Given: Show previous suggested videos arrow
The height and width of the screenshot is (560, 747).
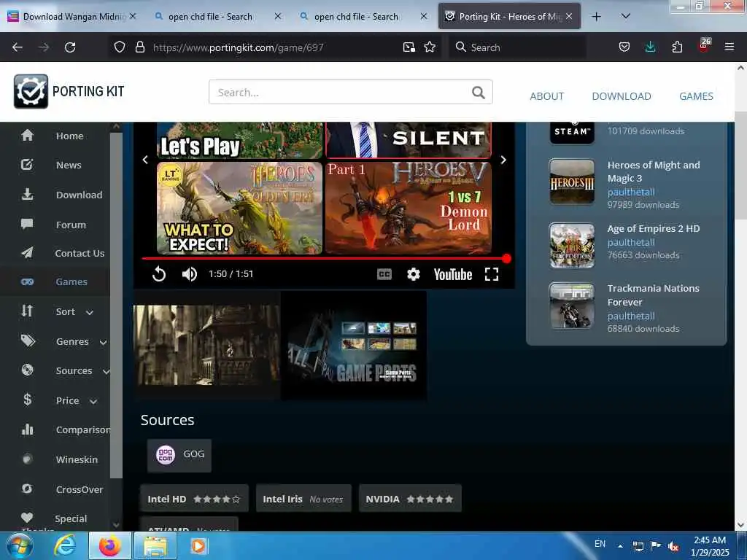Looking at the screenshot, I should (x=145, y=160).
